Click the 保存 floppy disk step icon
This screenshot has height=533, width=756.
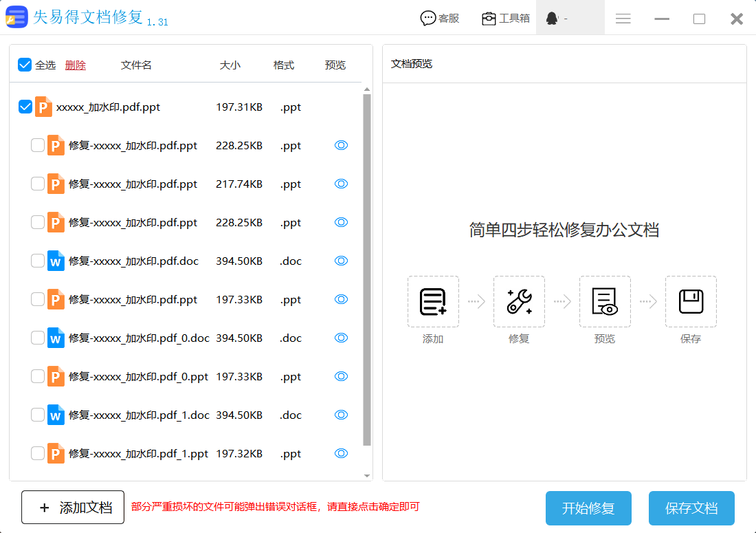tap(691, 301)
